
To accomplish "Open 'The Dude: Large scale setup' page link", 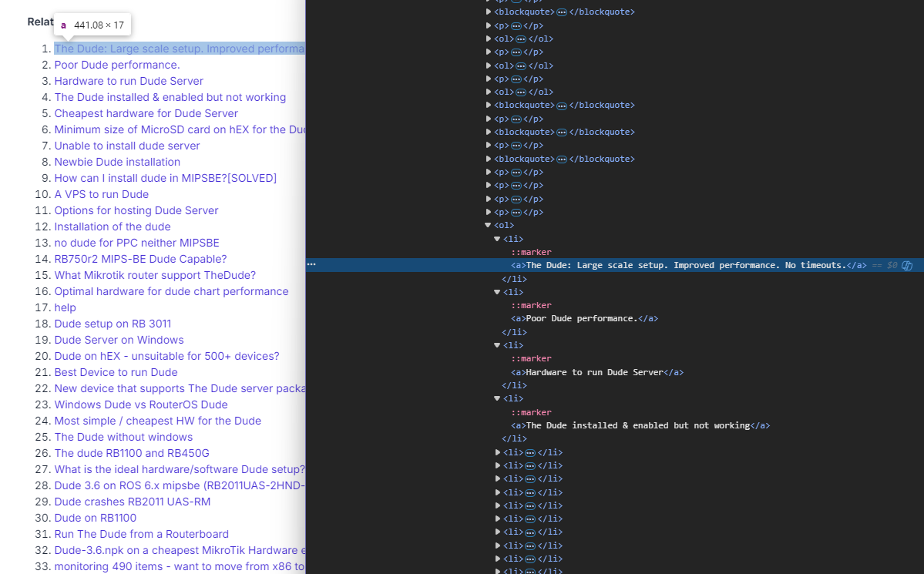I will pos(180,49).
